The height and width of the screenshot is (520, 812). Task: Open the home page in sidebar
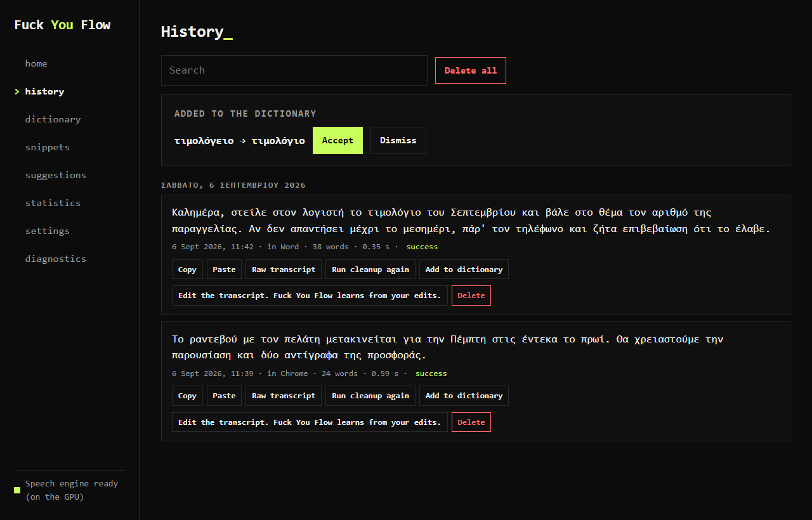pos(36,63)
